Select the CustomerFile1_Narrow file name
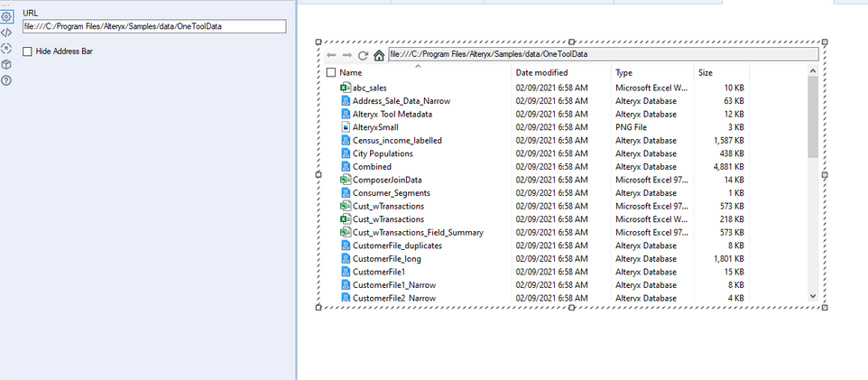The width and height of the screenshot is (868, 380). pyautogui.click(x=394, y=285)
